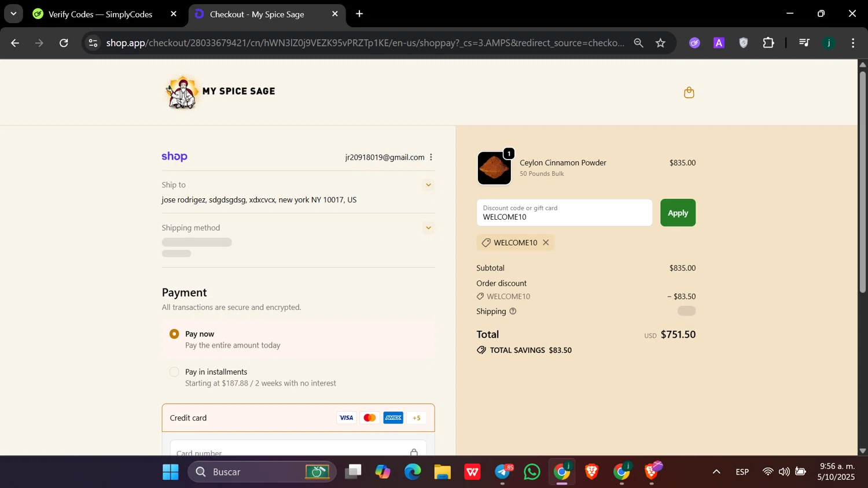Open Microsoft Edge from taskbar
The width and height of the screenshot is (868, 488).
point(413,472)
